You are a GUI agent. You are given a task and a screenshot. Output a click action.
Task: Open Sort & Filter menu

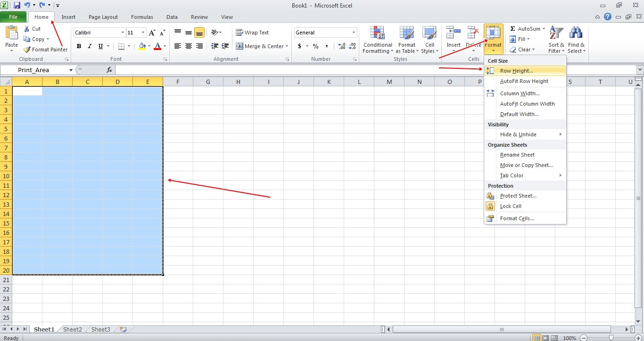click(556, 40)
